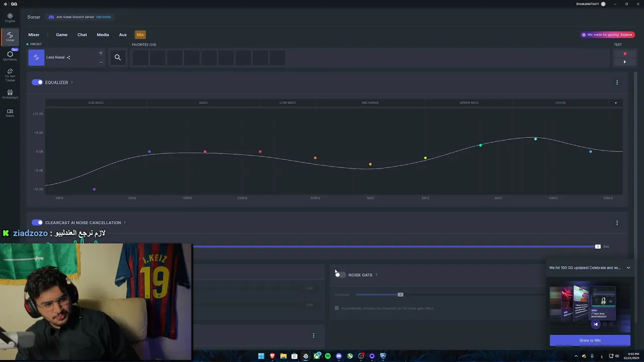
Task: Click the UPPER MIDS band header
Action: pos(469,103)
